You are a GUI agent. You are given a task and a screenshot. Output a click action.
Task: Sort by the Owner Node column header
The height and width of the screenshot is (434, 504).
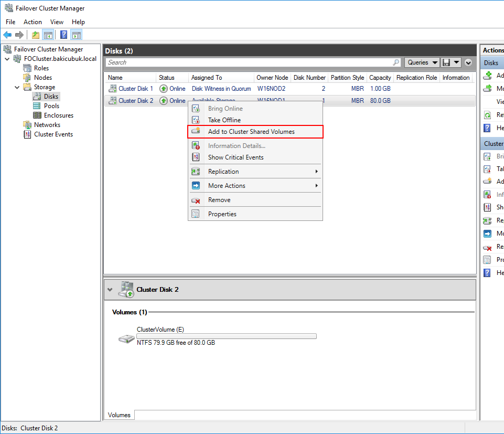(272, 78)
